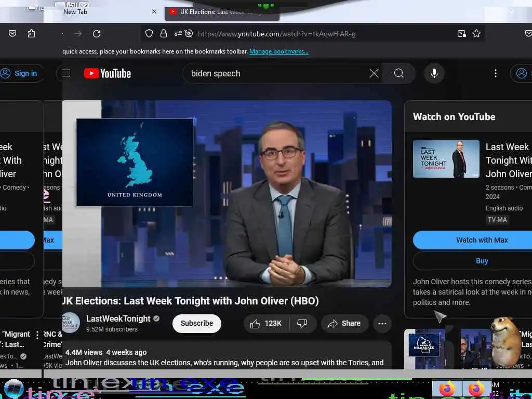The height and width of the screenshot is (399, 532).
Task: Run search with the magnifier button
Action: point(399,73)
